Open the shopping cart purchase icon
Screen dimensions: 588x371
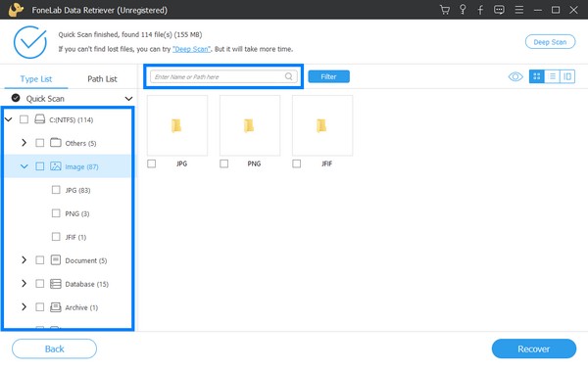click(x=445, y=10)
